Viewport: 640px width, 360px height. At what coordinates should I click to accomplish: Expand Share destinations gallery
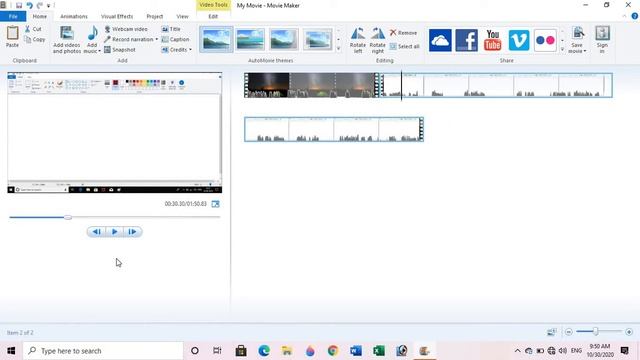point(562,49)
